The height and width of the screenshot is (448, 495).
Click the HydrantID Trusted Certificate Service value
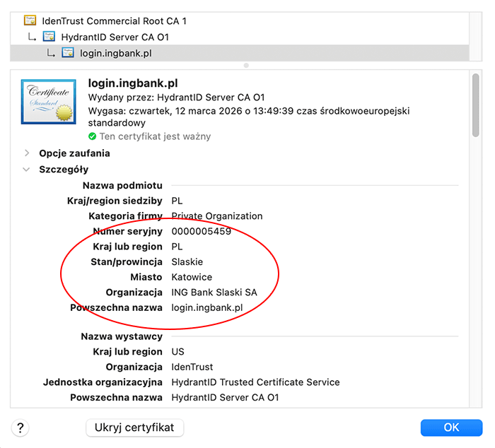pyautogui.click(x=255, y=382)
